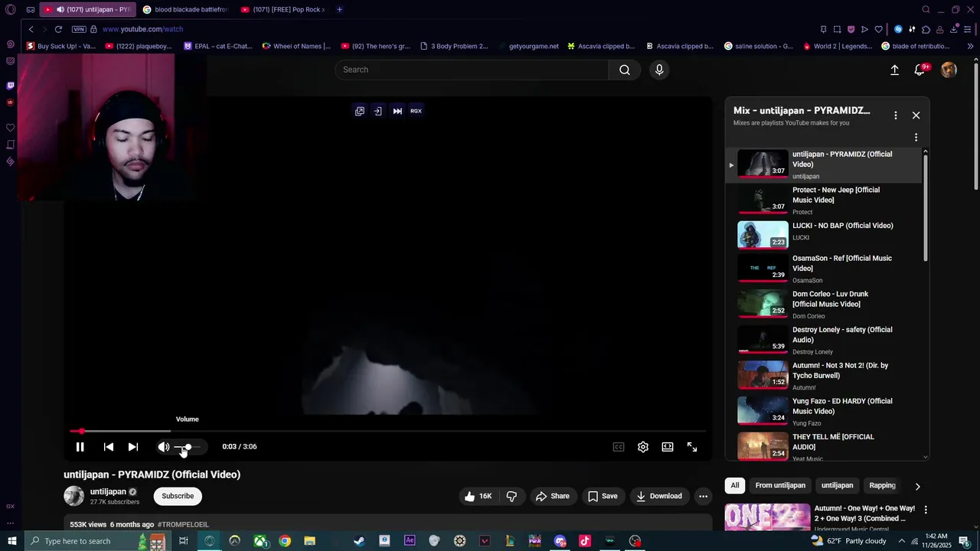Open the untiljapan channel avatar
The width and height of the screenshot is (980, 551).
(x=73, y=496)
